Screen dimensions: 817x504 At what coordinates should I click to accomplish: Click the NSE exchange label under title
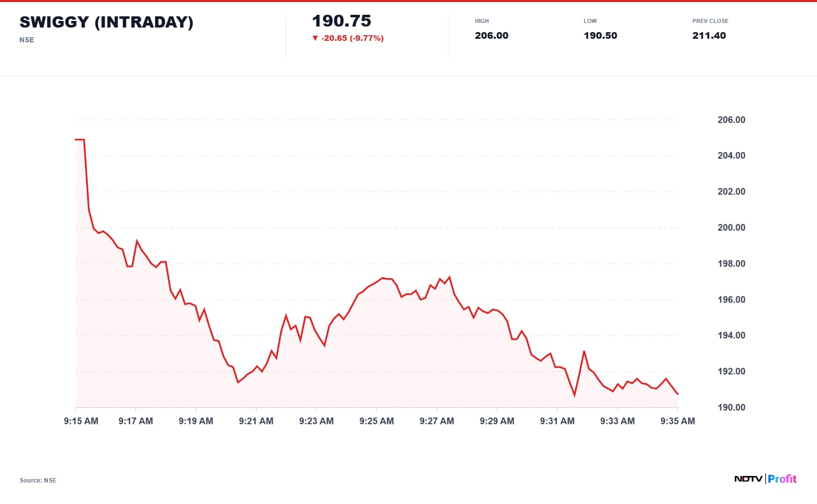point(27,40)
